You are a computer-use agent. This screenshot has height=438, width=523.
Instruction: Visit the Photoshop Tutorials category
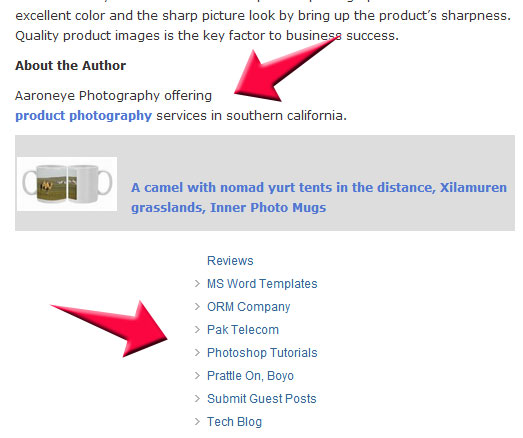tap(262, 353)
